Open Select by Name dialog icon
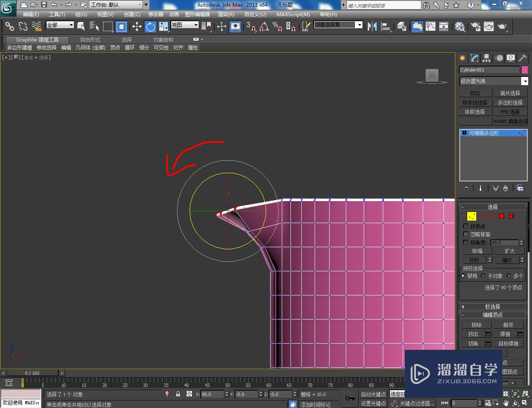This screenshot has height=408, width=532. pyautogui.click(x=94, y=26)
